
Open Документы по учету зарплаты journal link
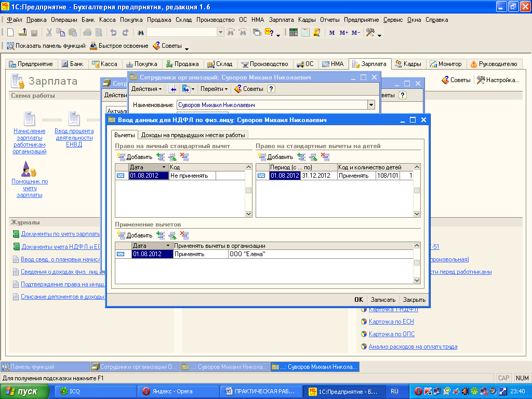coord(60,234)
